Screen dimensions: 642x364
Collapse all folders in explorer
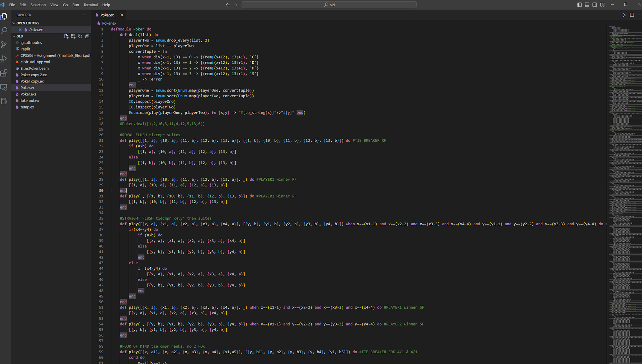coord(87,36)
